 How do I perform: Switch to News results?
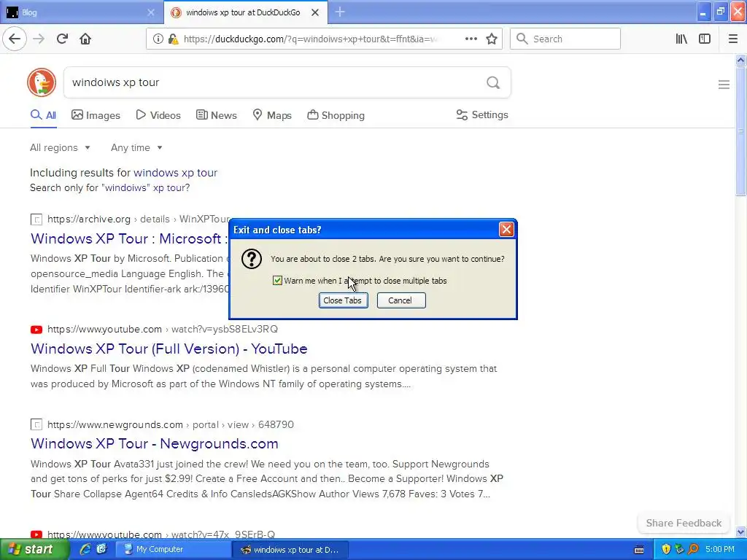pyautogui.click(x=216, y=114)
